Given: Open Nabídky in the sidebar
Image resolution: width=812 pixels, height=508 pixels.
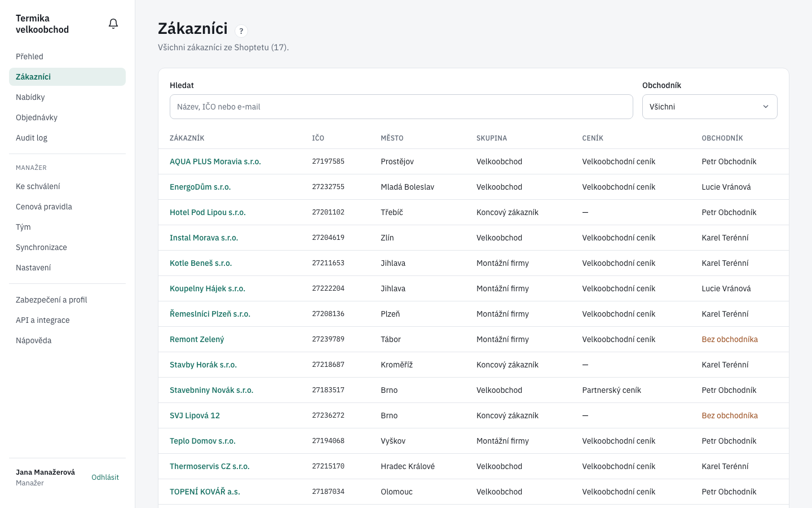Looking at the screenshot, I should 67,97.
